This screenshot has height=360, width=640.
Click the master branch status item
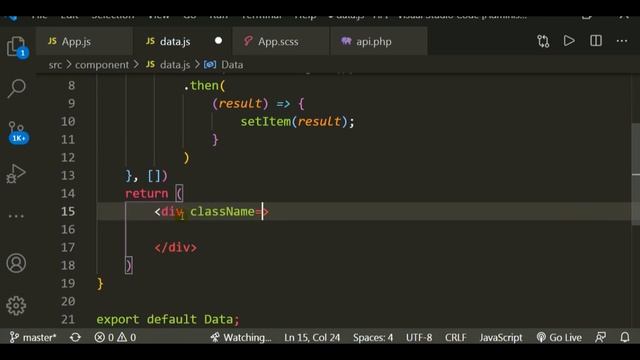coord(33,338)
